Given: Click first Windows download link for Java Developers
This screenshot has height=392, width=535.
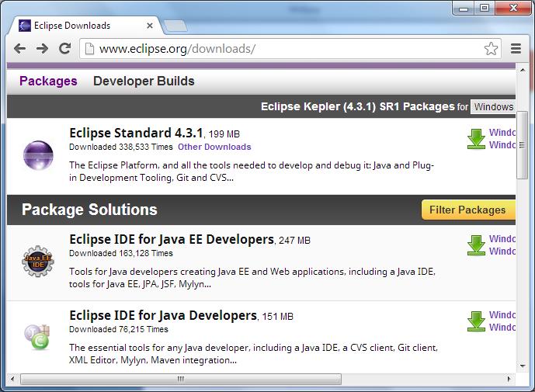Looking at the screenshot, I should pyautogui.click(x=502, y=315).
